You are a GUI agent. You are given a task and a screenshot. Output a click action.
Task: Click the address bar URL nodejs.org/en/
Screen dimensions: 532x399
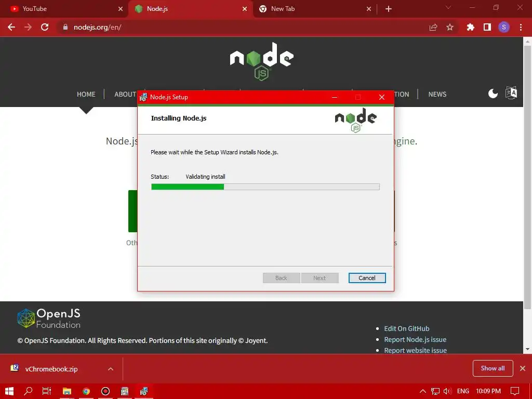[97, 27]
